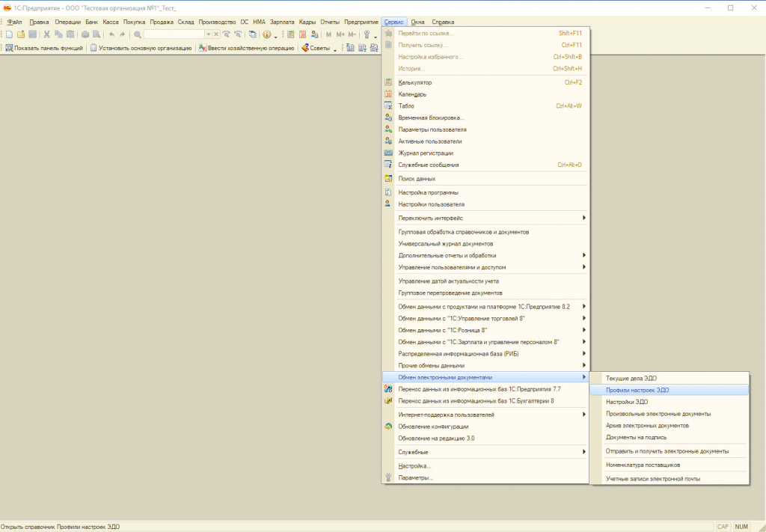Select Универсальный журнал документов menu item

pos(485,244)
